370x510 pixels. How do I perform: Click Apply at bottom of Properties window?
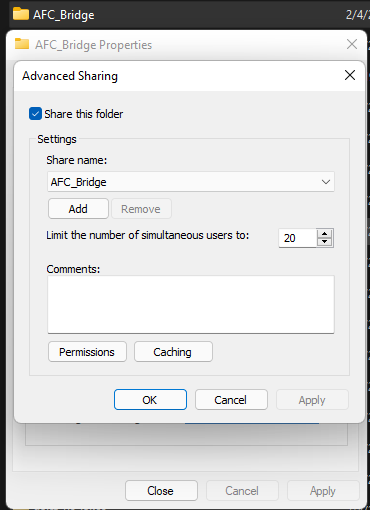[323, 491]
